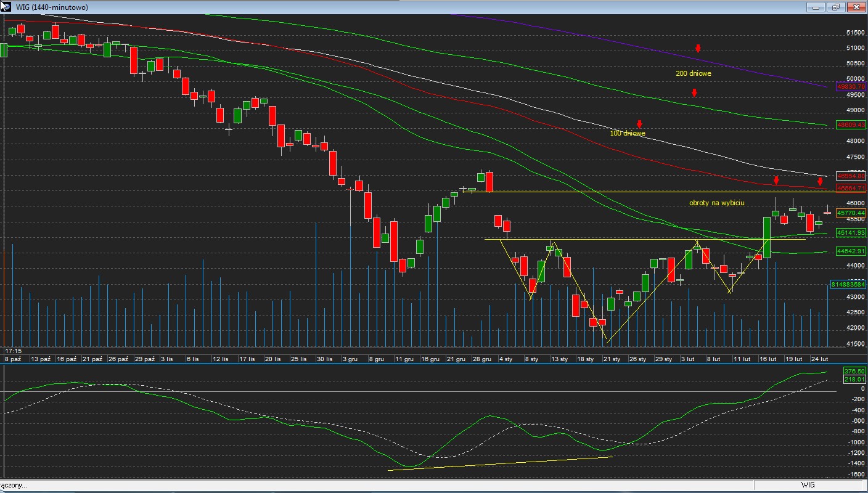This screenshot has width=868, height=493.
Task: Restore down the WIG chart window
Action: 836,7
